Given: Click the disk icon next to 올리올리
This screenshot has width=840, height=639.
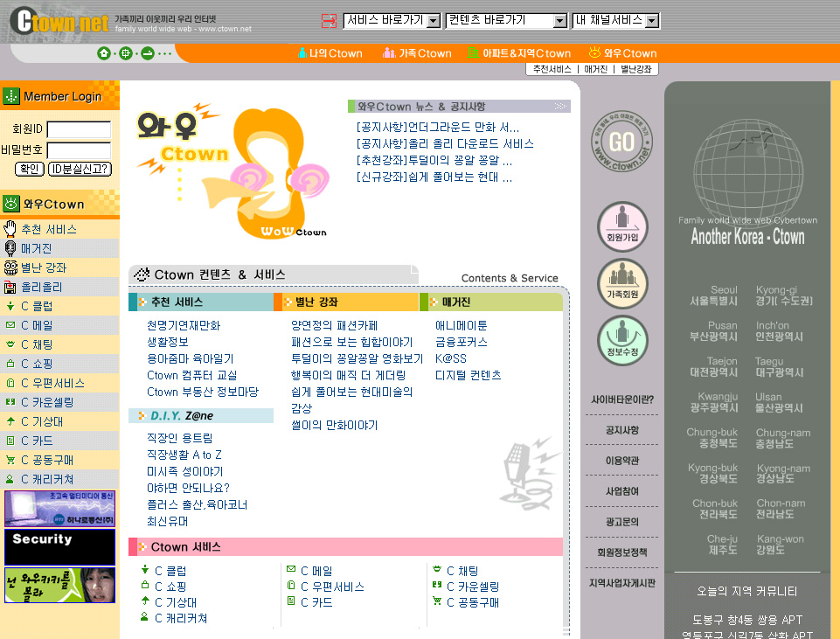Looking at the screenshot, I should pos(10,287).
